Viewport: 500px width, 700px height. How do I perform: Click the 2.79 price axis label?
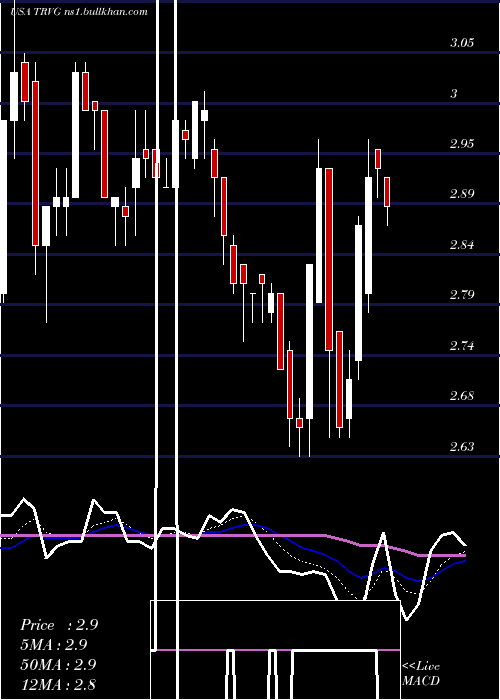point(462,295)
